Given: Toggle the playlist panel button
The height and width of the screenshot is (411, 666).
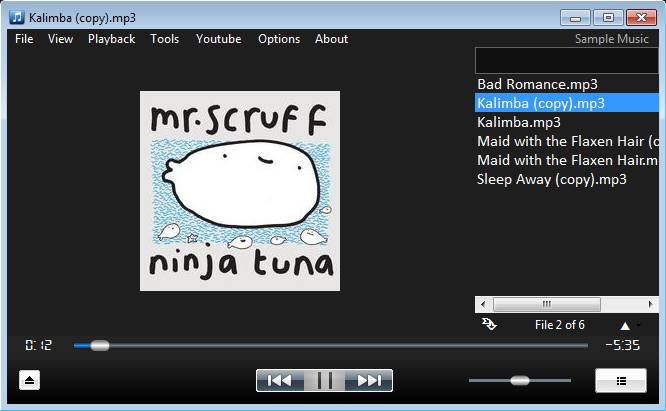Looking at the screenshot, I should point(620,380).
